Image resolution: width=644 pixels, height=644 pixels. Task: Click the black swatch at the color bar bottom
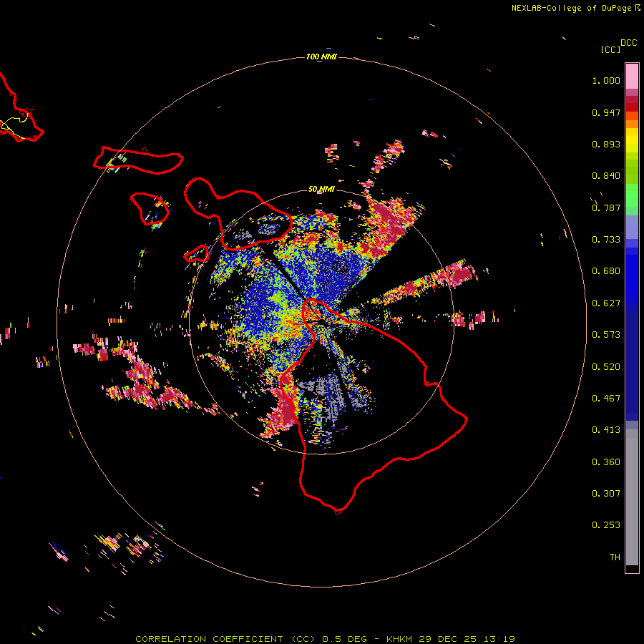[x=632, y=568]
